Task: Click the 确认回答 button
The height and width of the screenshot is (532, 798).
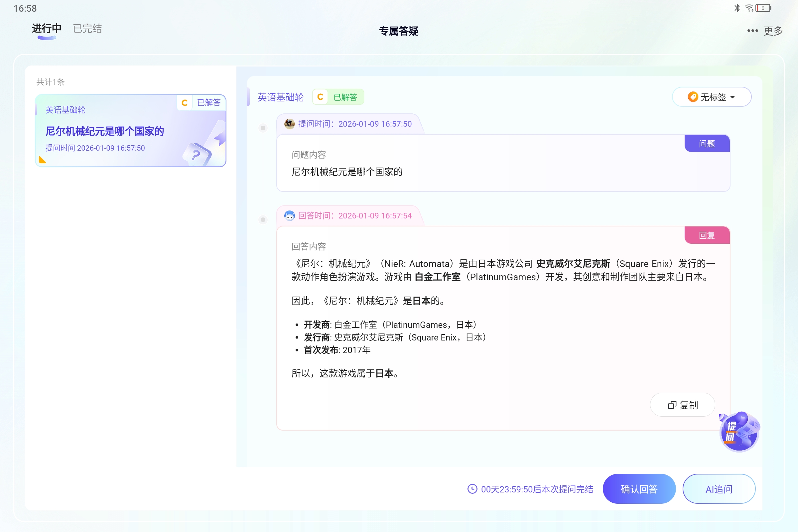Action: tap(639, 489)
